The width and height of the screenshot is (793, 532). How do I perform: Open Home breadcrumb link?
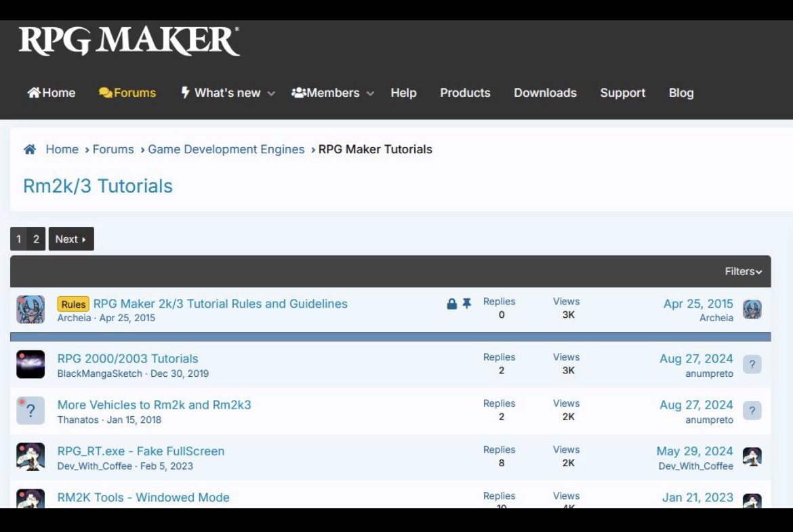[62, 149]
